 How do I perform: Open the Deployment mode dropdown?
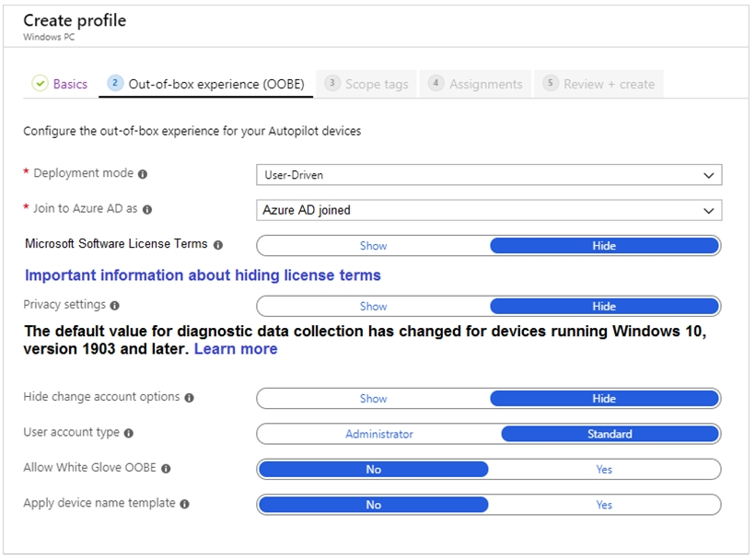pyautogui.click(x=488, y=175)
